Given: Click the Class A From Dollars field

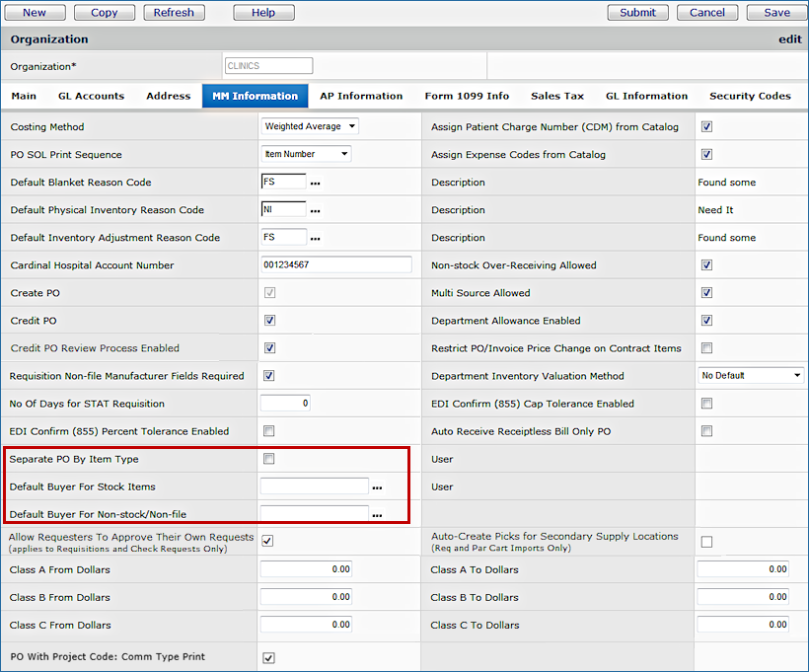Looking at the screenshot, I should (x=306, y=569).
